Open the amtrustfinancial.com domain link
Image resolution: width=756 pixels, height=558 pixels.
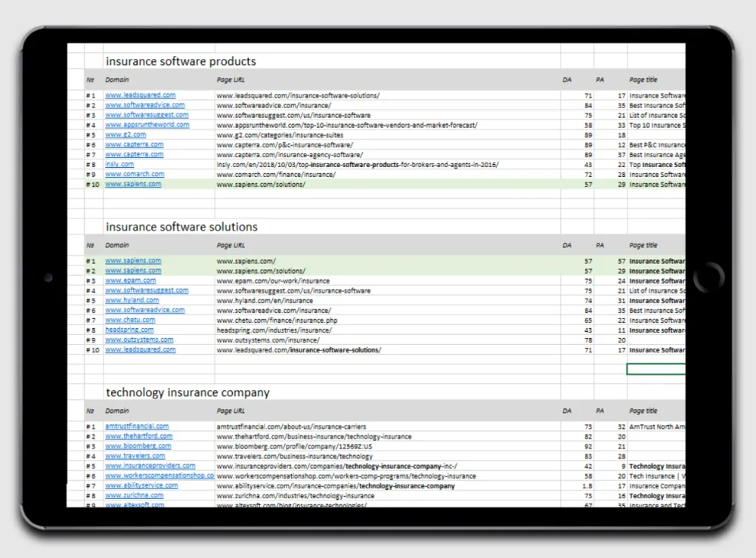click(137, 426)
